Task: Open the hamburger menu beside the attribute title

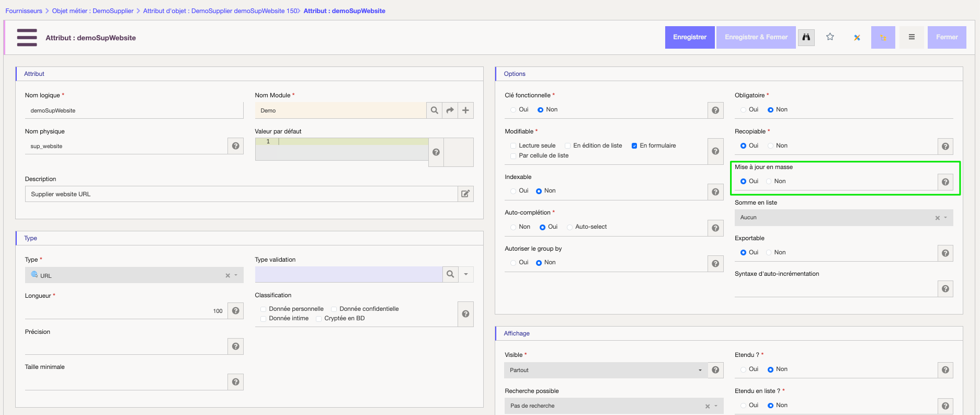Action: pyautogui.click(x=27, y=38)
